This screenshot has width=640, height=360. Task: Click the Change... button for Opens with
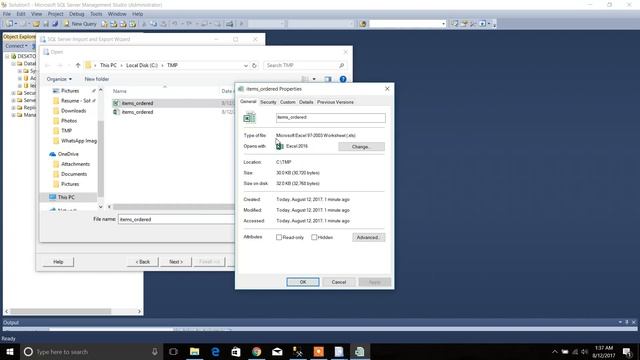tap(361, 147)
